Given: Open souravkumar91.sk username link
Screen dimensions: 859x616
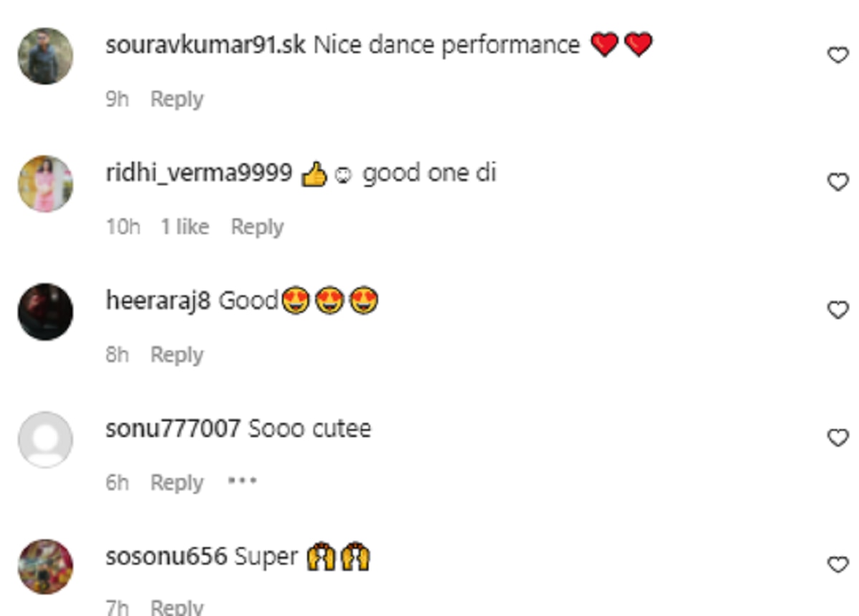Looking at the screenshot, I should click(x=205, y=45).
